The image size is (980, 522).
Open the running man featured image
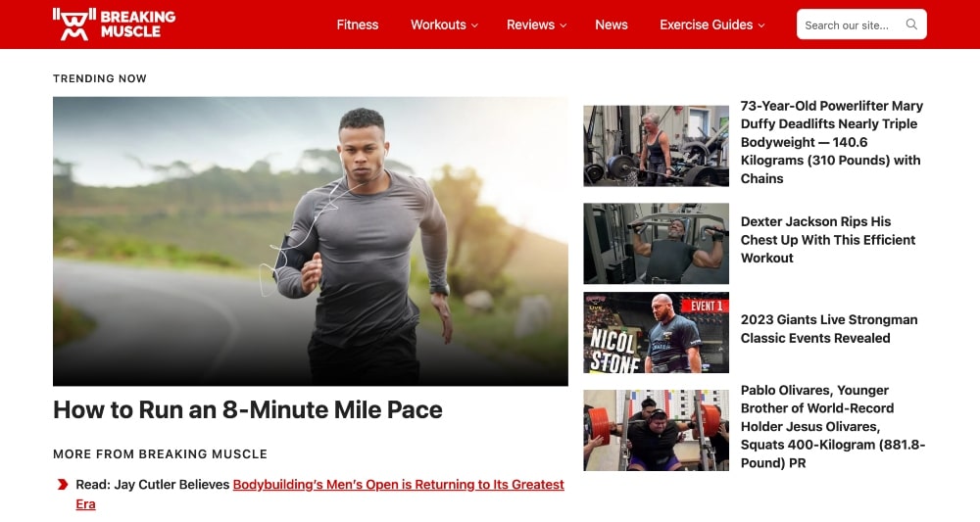coord(311,241)
